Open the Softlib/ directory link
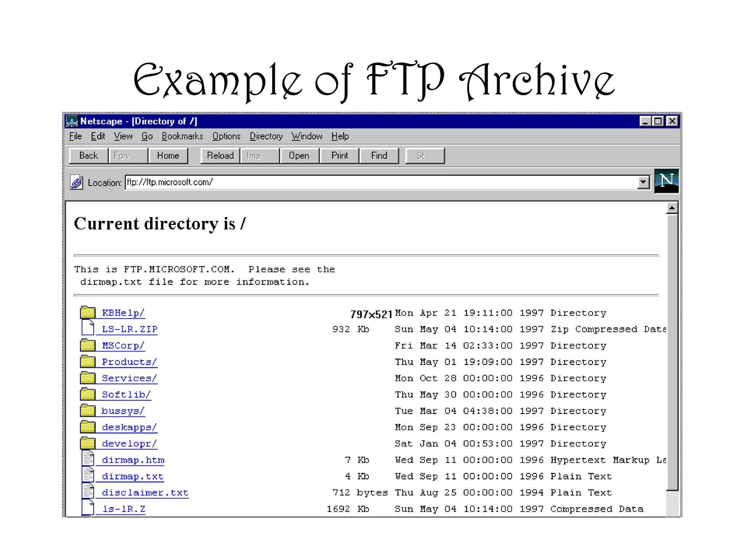Screen dimensions: 747x560 [126, 395]
